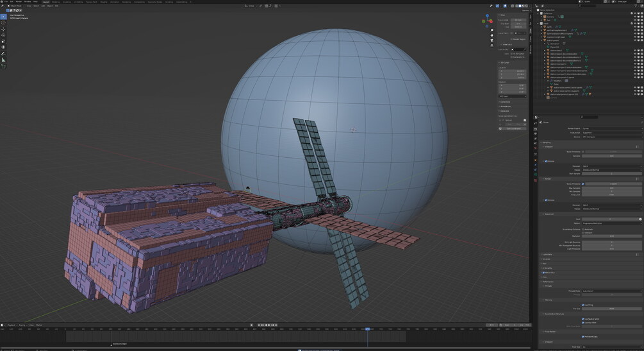The width and height of the screenshot is (644, 351).
Task: Open World properties tab (red globe)
Action: pyautogui.click(x=535, y=148)
